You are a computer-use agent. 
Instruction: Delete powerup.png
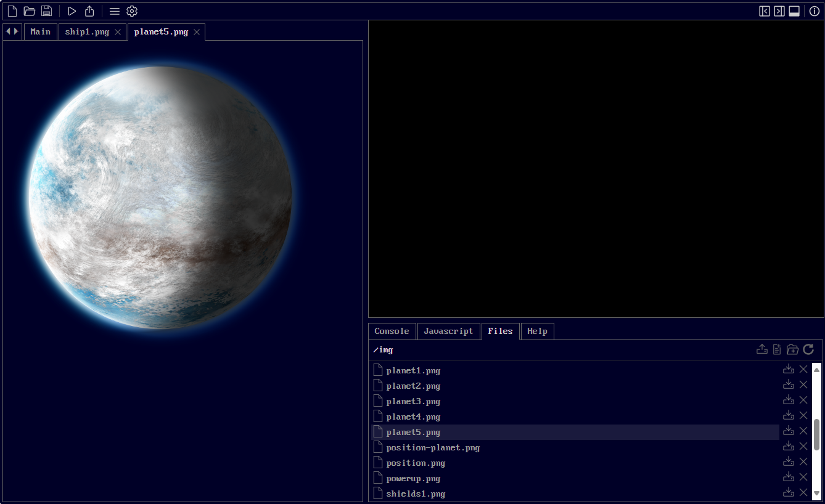(x=803, y=477)
